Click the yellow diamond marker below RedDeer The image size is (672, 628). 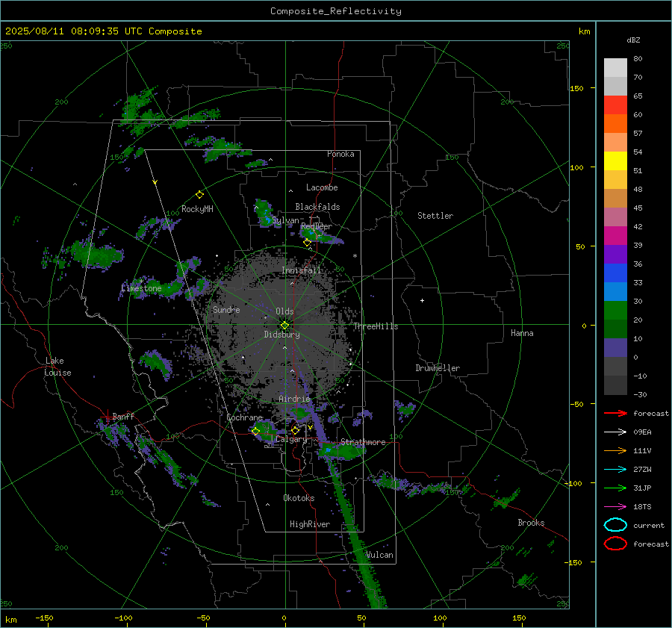coord(307,243)
